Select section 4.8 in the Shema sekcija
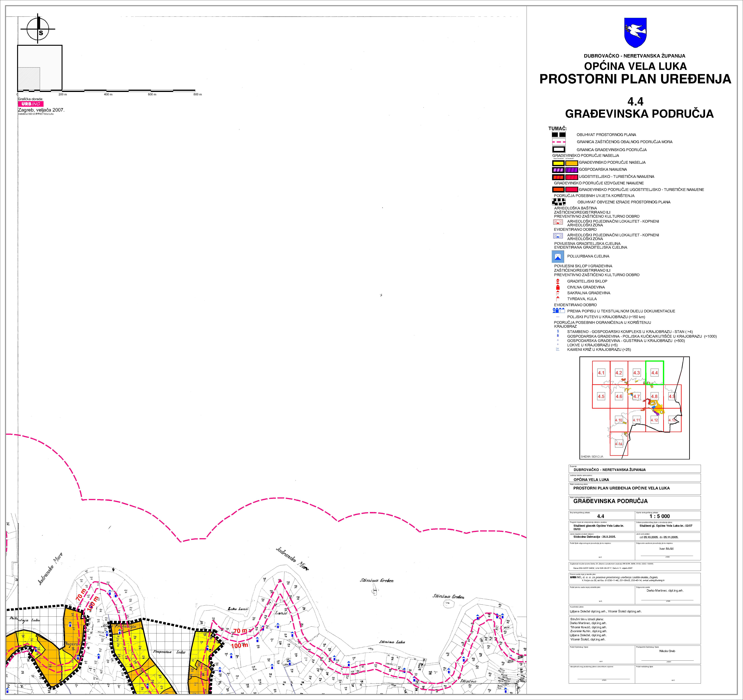The width and height of the screenshot is (743, 700). (x=654, y=396)
